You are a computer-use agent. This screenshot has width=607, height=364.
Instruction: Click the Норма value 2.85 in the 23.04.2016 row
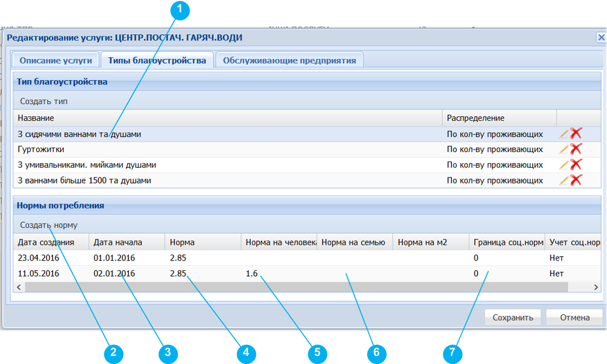[178, 258]
